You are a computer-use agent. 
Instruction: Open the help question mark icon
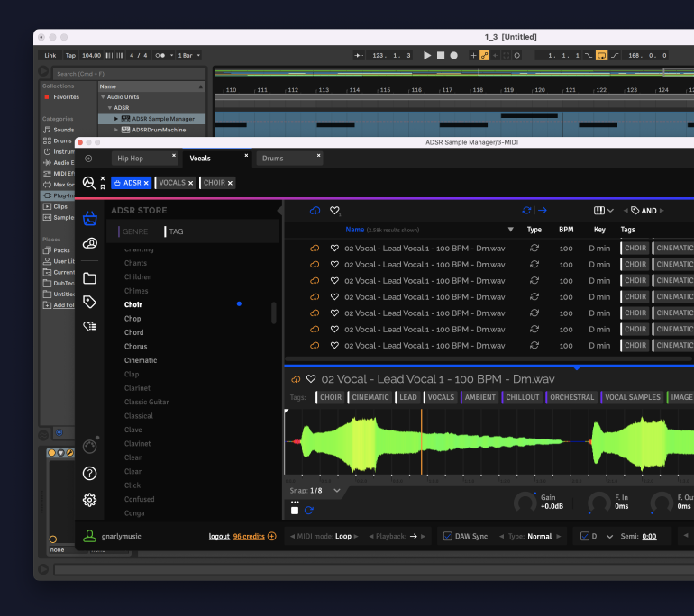click(89, 473)
